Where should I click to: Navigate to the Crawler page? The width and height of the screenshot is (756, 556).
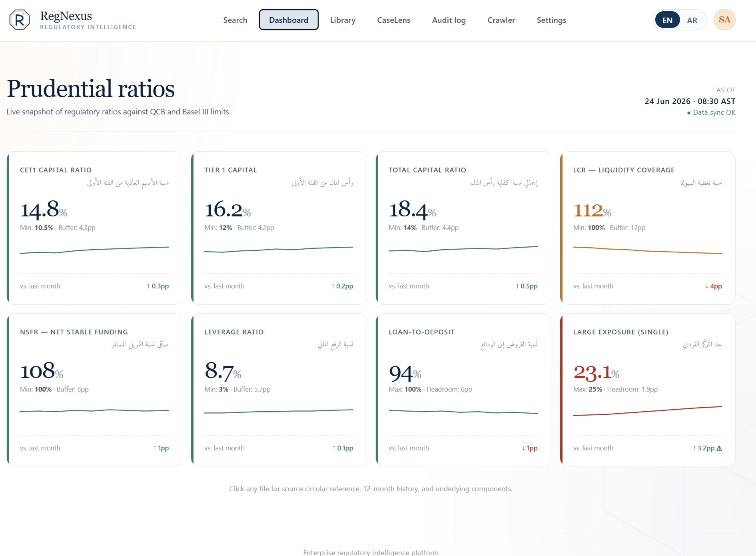pyautogui.click(x=501, y=20)
